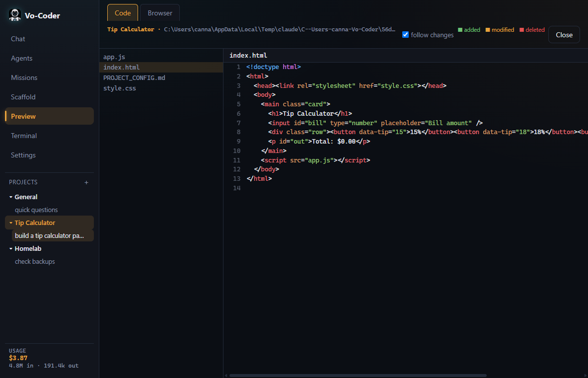
Task: Click the USAGE label
Action: (x=17, y=351)
